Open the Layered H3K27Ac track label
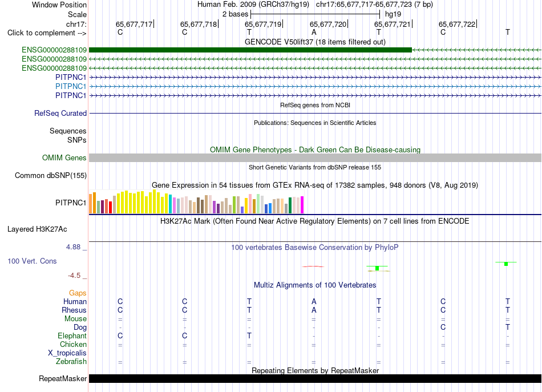Viewport: 542px width, 392px height. tap(37, 229)
